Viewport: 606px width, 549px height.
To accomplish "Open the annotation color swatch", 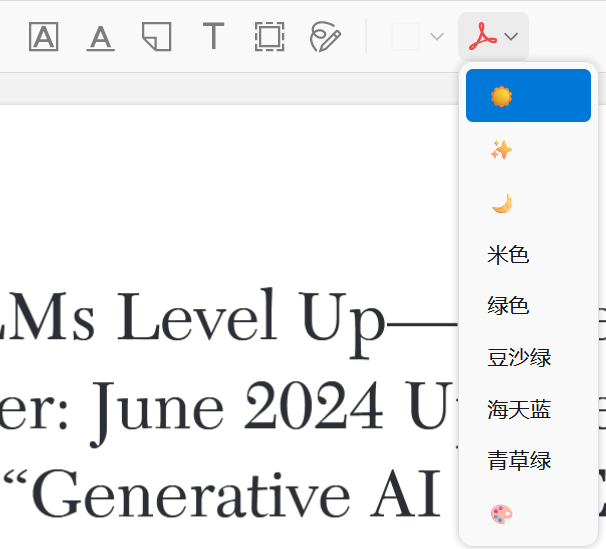I will pyautogui.click(x=406, y=37).
